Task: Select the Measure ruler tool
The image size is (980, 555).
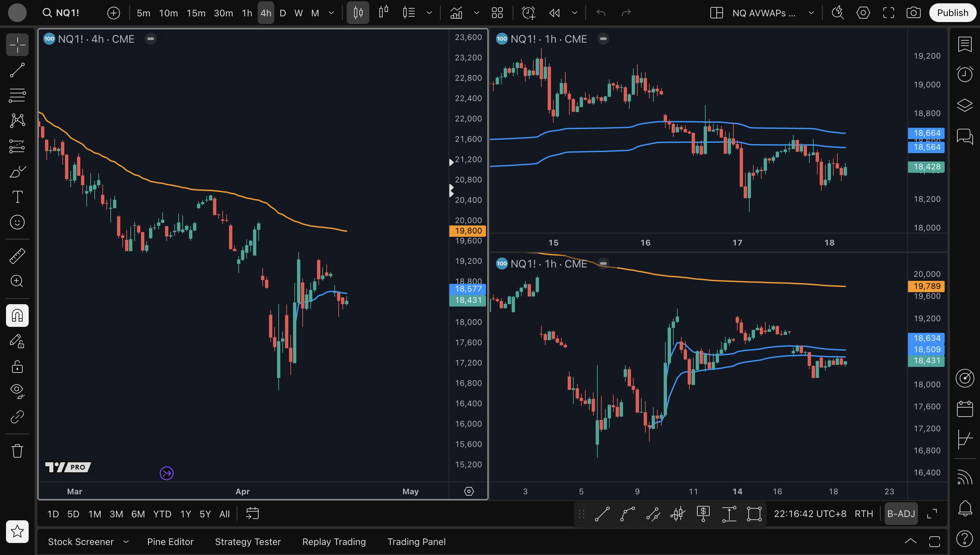Action: point(17,256)
